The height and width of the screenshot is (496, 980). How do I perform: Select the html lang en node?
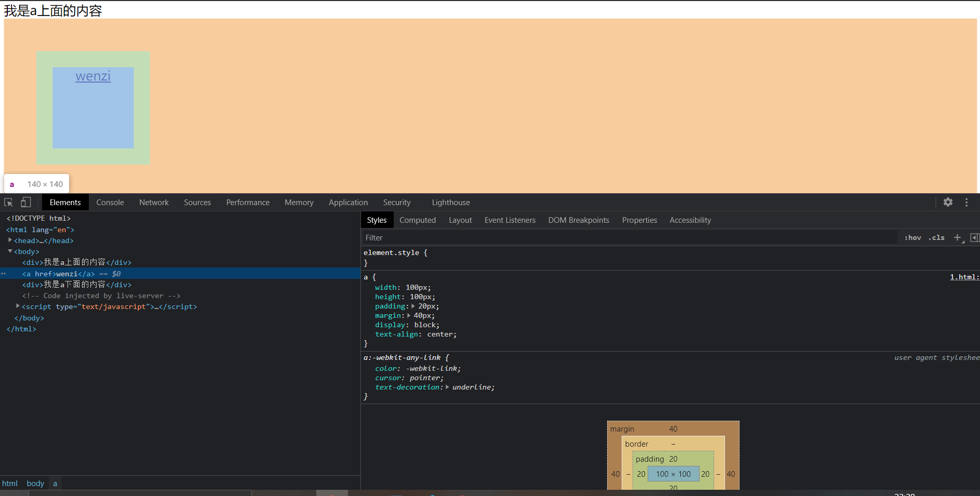pos(41,230)
